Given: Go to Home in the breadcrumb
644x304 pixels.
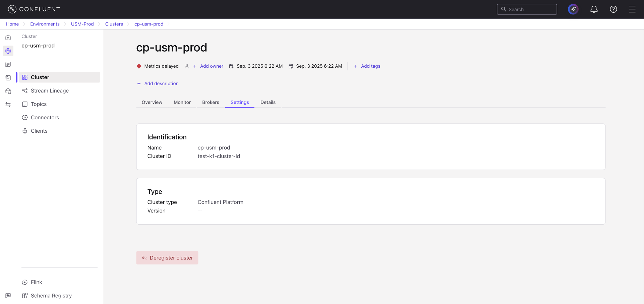Looking at the screenshot, I should [12, 24].
